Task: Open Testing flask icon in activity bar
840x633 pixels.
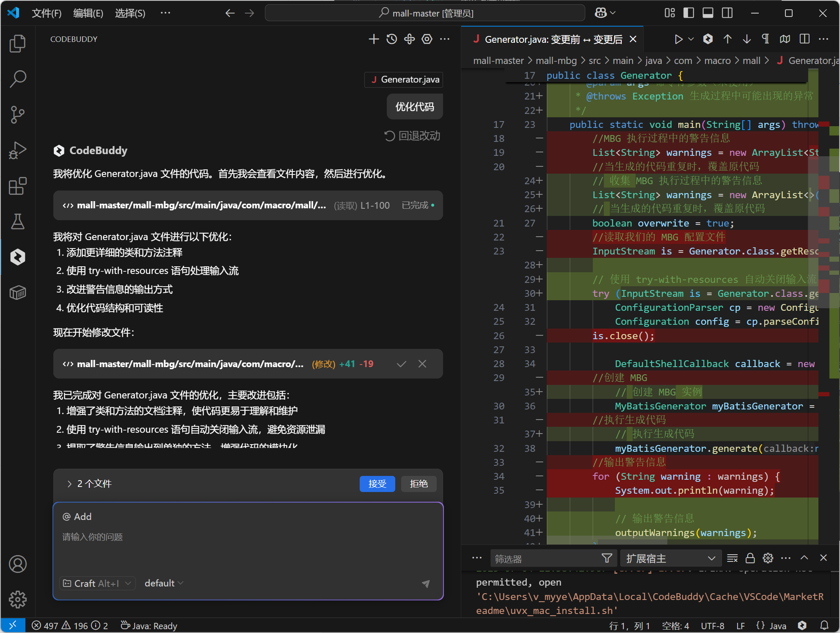Action: 17,221
